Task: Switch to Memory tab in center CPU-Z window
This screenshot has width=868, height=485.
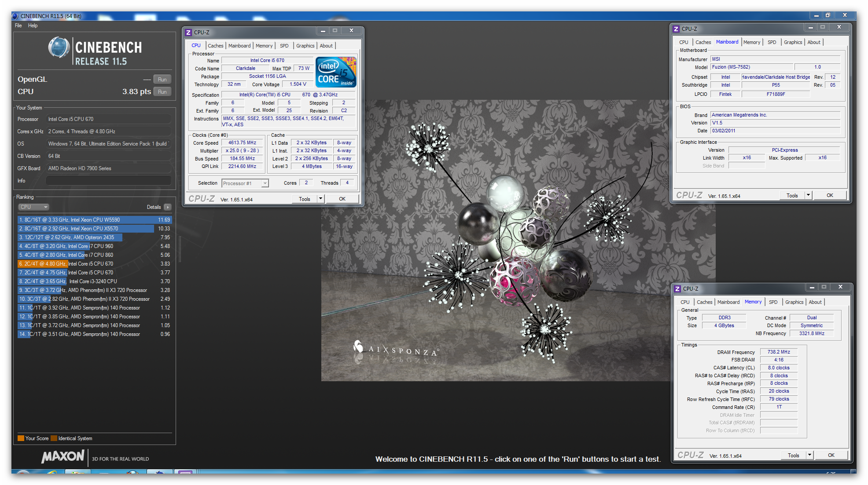Action: pos(264,46)
